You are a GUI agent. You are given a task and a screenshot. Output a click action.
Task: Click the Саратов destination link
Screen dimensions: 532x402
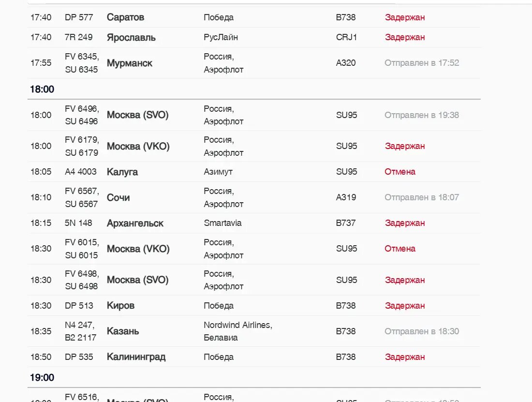125,17
